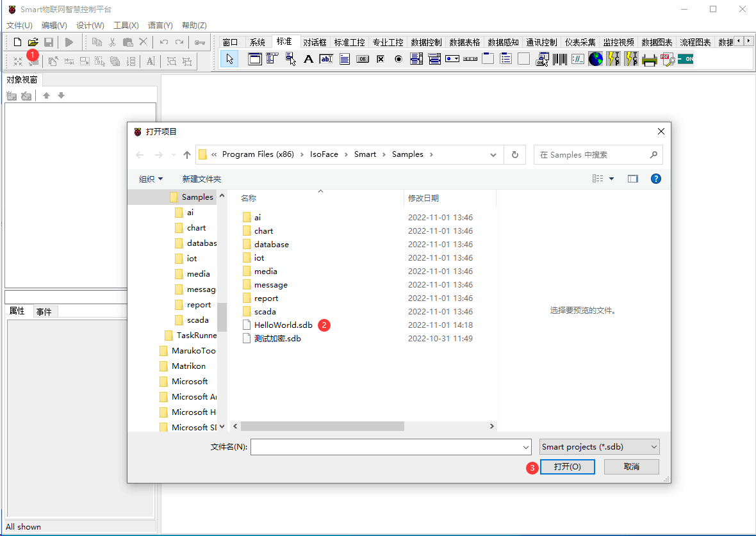
Task: Select the CheckBox component icon in palette
Action: pos(381,60)
